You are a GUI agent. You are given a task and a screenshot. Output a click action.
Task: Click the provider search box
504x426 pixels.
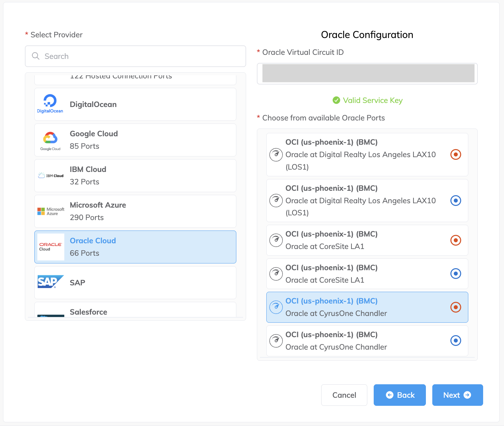click(x=135, y=56)
